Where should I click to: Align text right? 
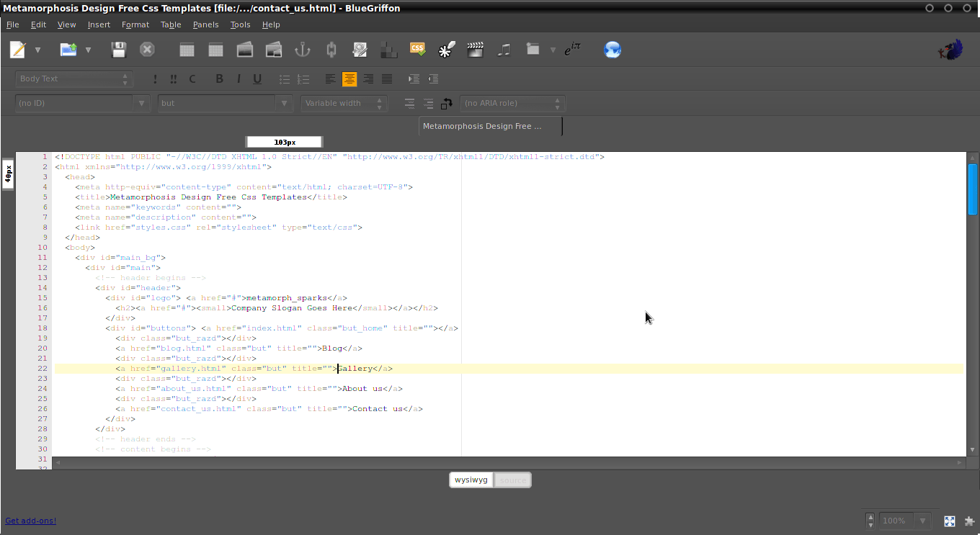[x=368, y=79]
